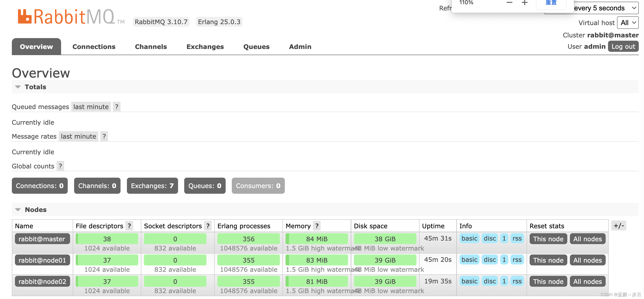
Task: Click the basic tag in rabbit@master row
Action: coord(469,238)
